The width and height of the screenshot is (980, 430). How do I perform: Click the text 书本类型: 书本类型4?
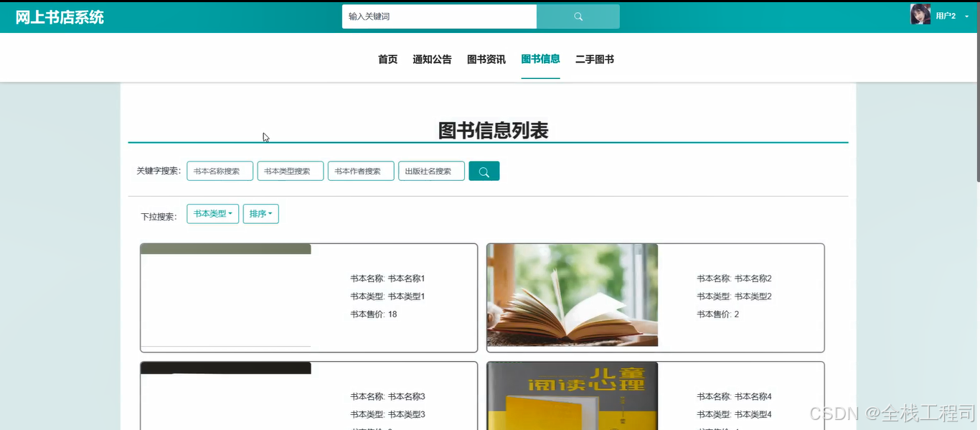[x=734, y=414]
